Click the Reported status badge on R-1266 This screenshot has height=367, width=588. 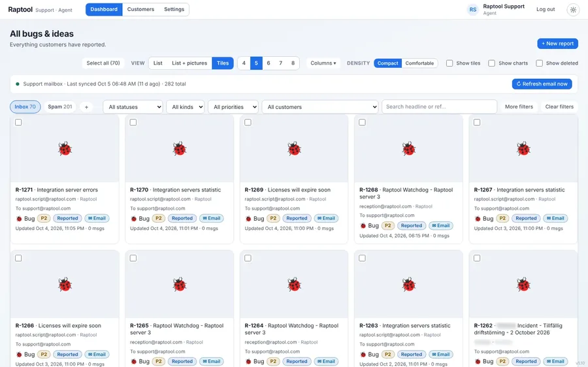[67, 354]
